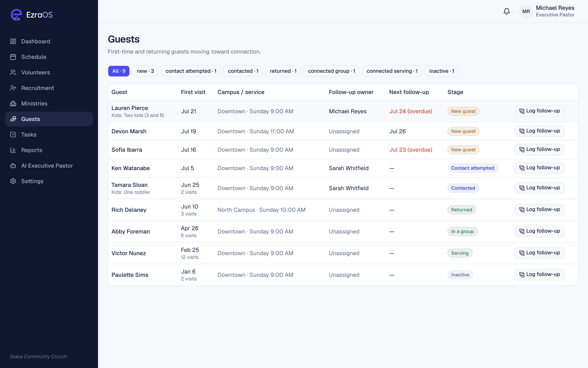Image resolution: width=588 pixels, height=368 pixels.
Task: Click the Dashboard grid icon
Action: (13, 41)
